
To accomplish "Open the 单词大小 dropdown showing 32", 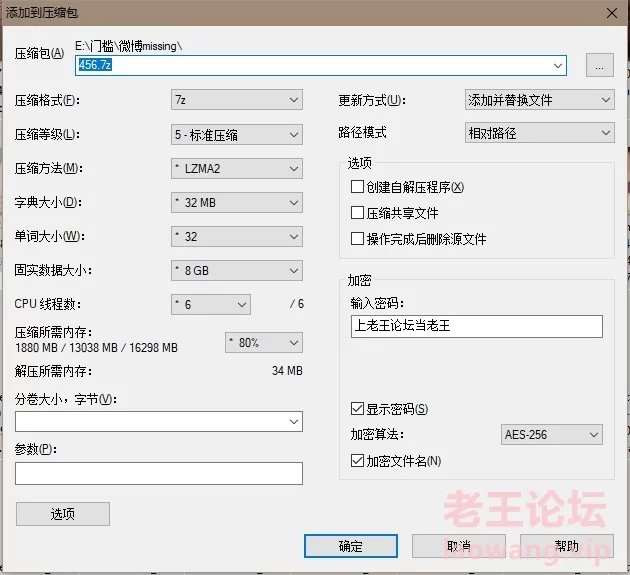I will (237, 237).
